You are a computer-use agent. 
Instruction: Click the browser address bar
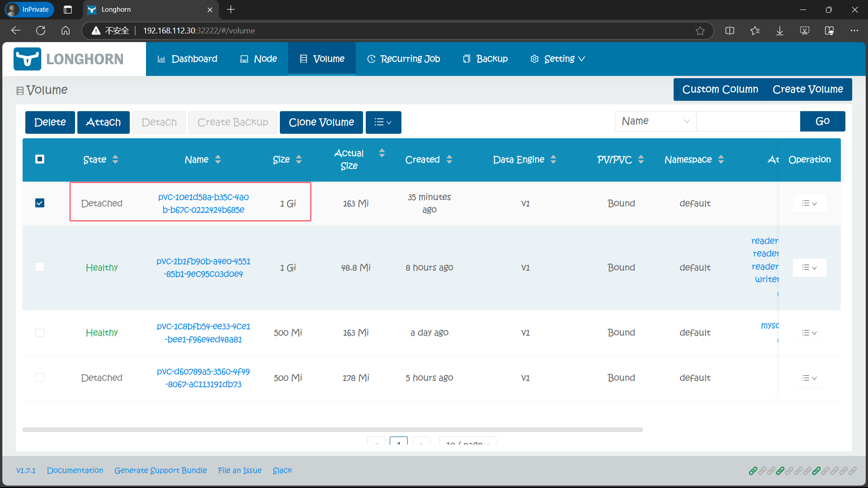pyautogui.click(x=398, y=31)
